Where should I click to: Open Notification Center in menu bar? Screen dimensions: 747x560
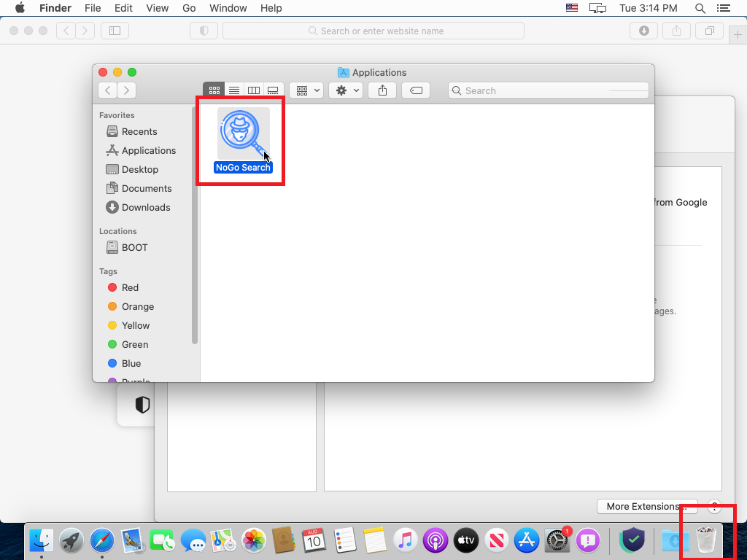click(x=723, y=8)
